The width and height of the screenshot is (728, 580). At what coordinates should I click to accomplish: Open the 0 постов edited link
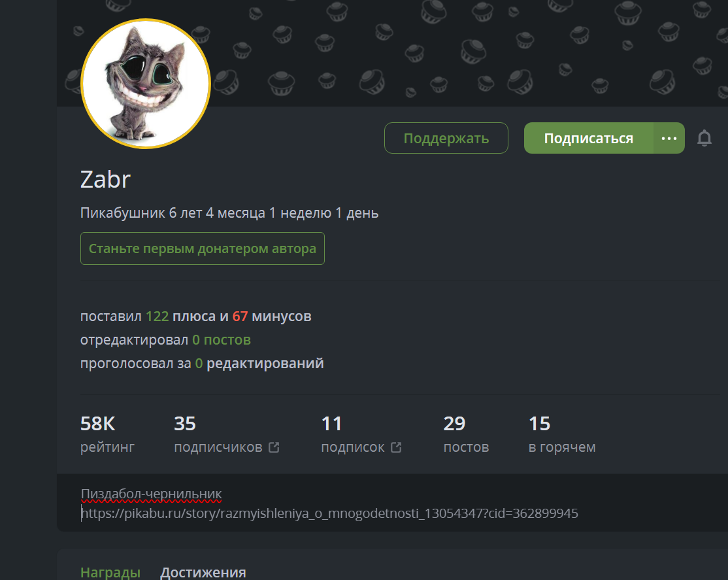[x=222, y=340]
